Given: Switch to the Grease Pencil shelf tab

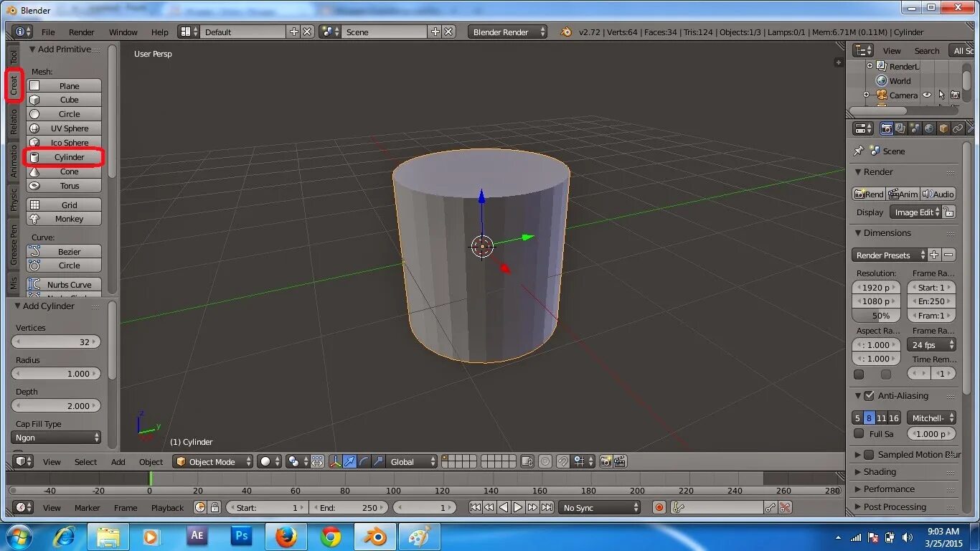Looking at the screenshot, I should pos(14,243).
